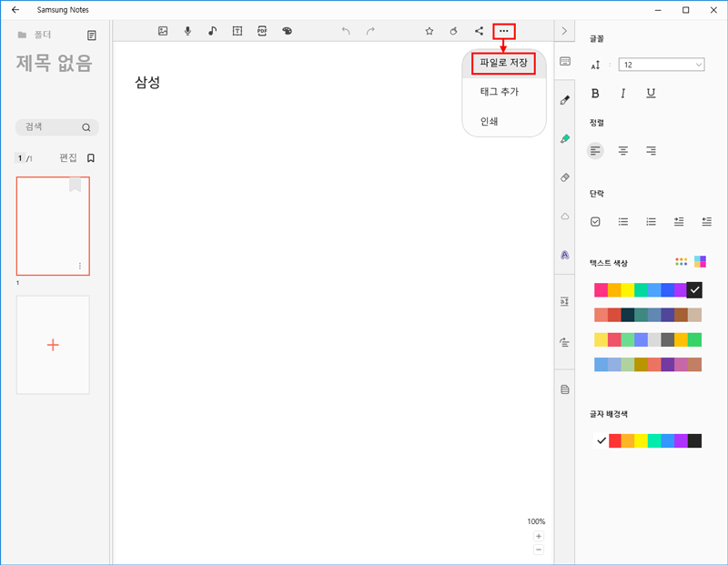Toggle italic formatting I

tap(622, 94)
